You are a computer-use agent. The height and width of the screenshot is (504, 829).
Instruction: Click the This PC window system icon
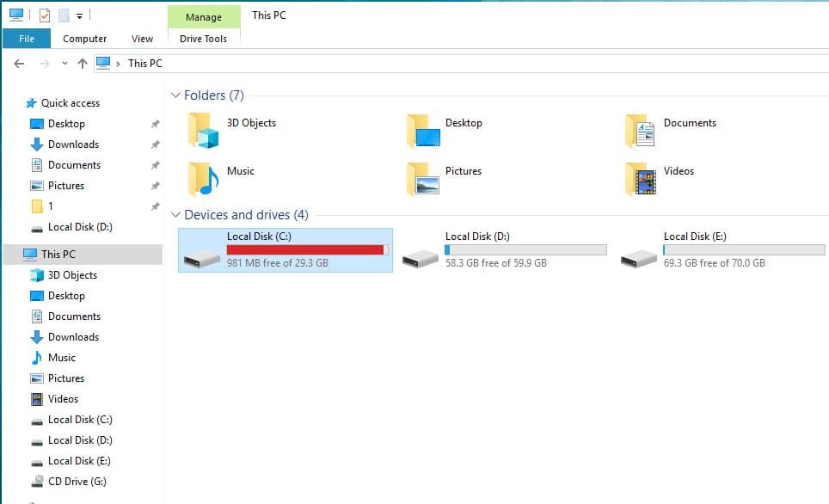15,15
